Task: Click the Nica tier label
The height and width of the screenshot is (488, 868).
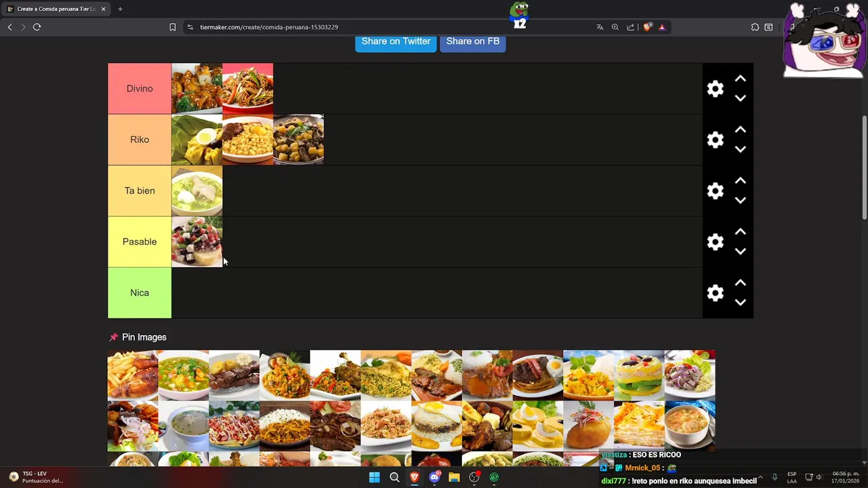Action: 140,293
